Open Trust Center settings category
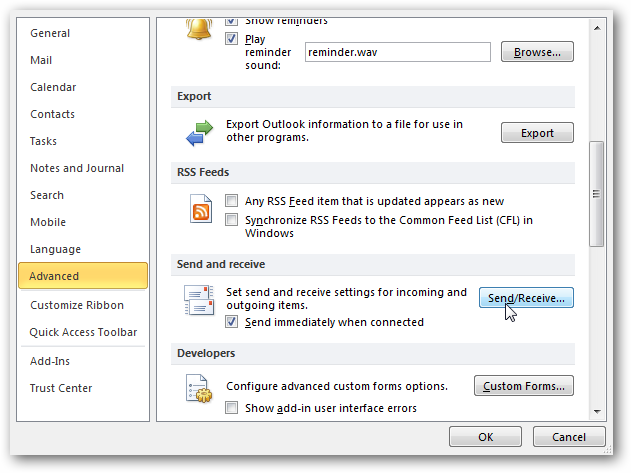 pos(61,388)
